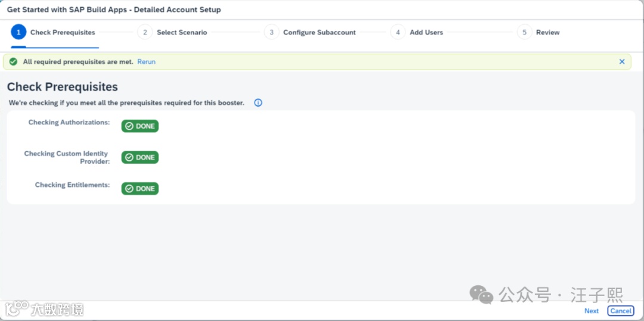Click the green checkmark icon in success banner
644x321 pixels.
(13, 62)
